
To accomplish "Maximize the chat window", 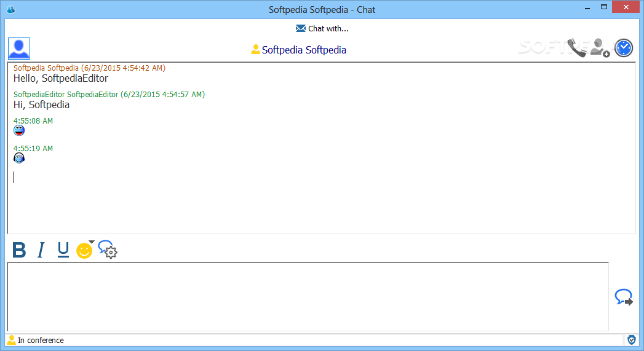I will point(604,7).
